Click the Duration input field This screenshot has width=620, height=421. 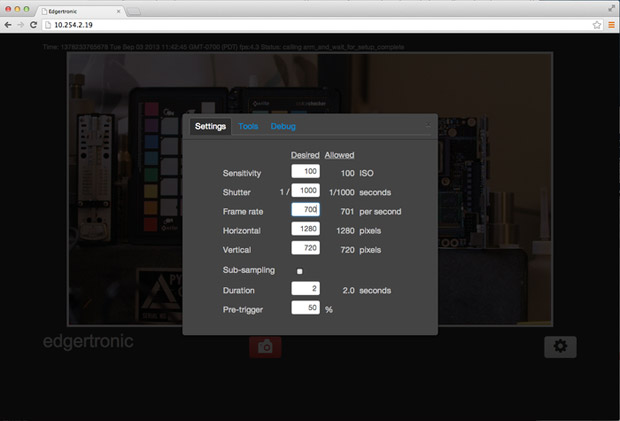(x=305, y=289)
